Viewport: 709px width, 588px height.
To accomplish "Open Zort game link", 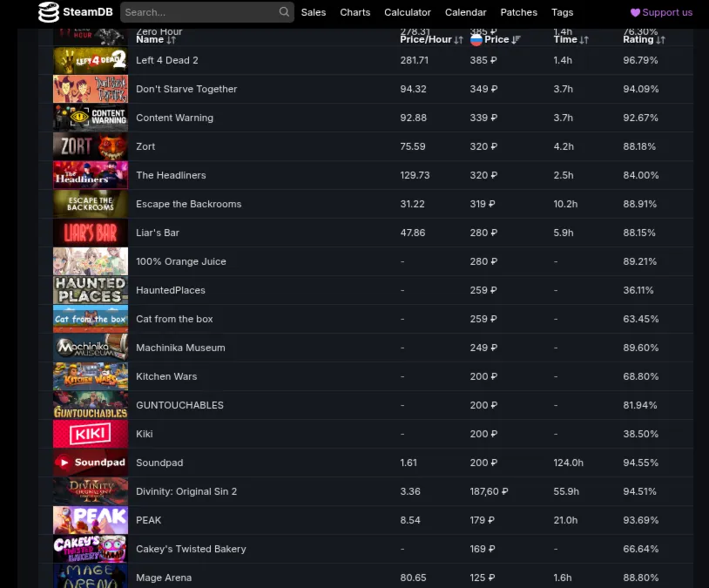I will click(145, 146).
